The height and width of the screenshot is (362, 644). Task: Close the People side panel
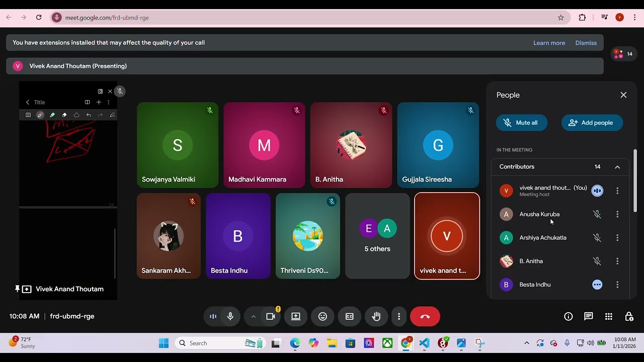623,95
